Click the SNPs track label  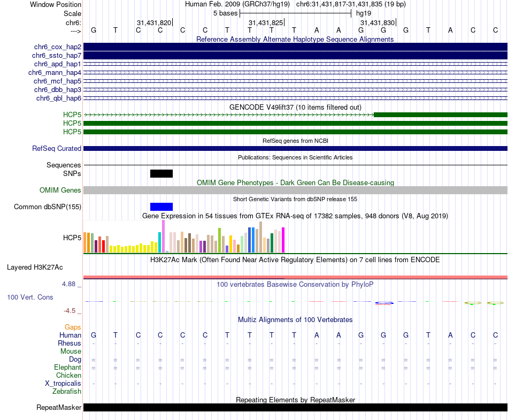pyautogui.click(x=72, y=174)
